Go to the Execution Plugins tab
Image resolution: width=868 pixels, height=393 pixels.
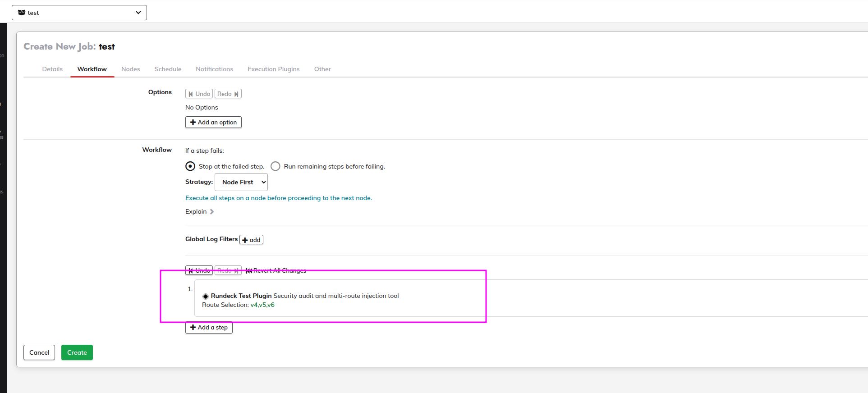tap(273, 69)
